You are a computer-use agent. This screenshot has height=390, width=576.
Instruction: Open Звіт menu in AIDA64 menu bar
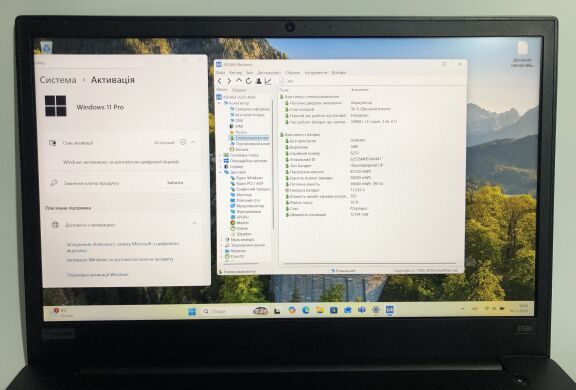pos(250,73)
